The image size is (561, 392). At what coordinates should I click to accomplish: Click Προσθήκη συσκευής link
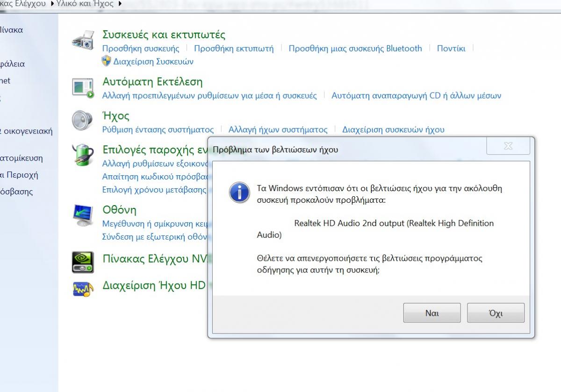pyautogui.click(x=141, y=48)
